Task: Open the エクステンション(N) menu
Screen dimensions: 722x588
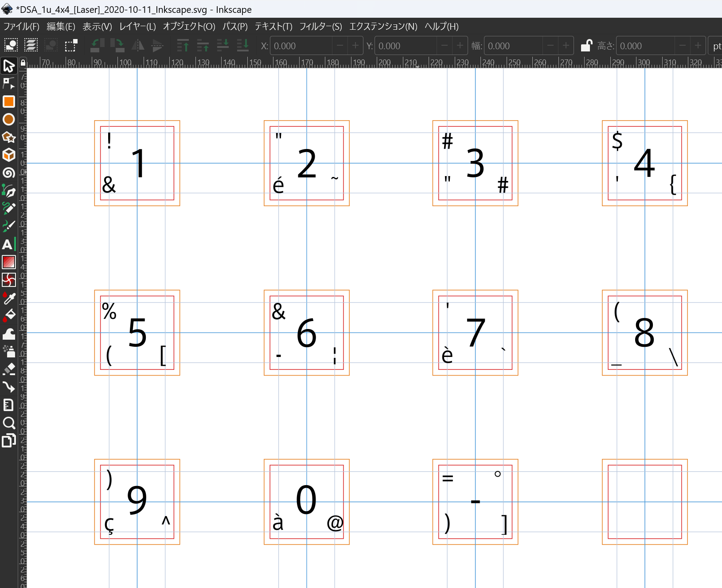Action: 383,27
